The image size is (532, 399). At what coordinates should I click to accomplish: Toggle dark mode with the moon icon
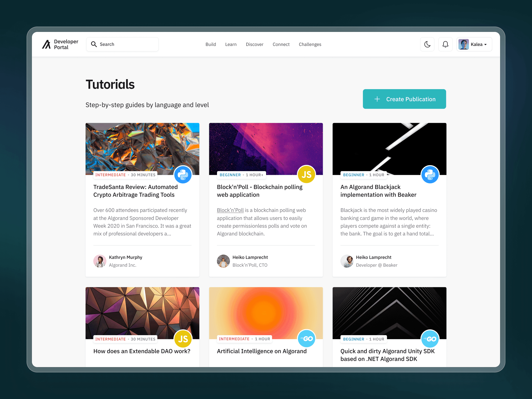click(427, 44)
